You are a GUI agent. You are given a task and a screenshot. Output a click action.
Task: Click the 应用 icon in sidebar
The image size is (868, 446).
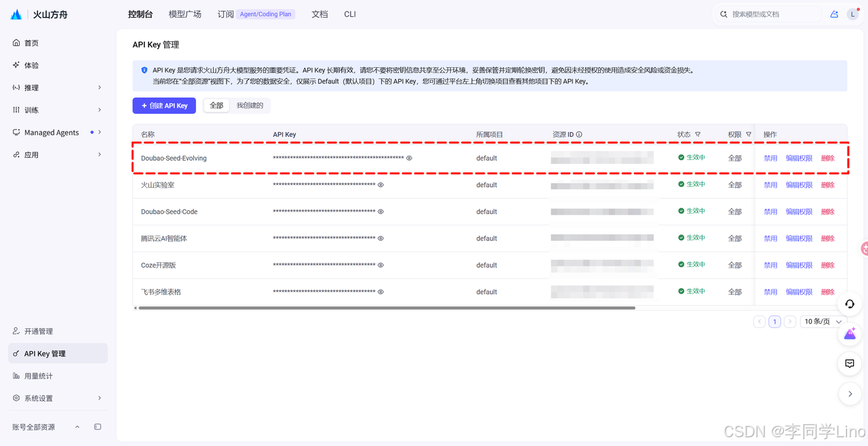coord(16,155)
